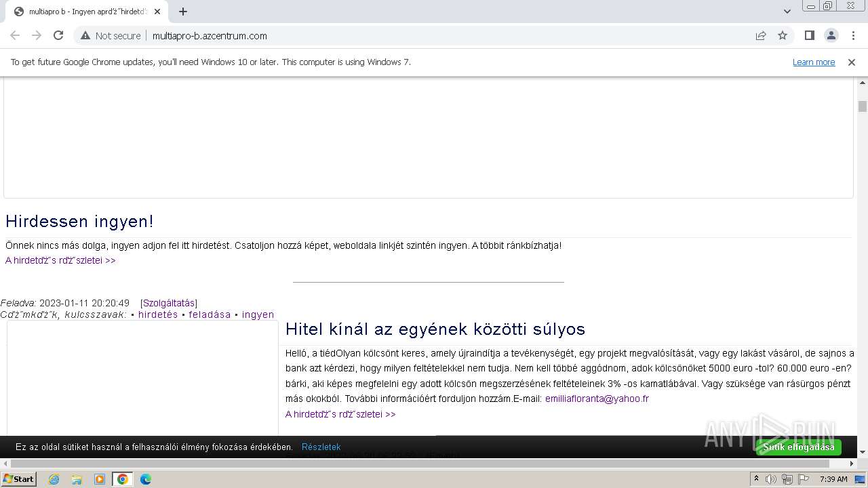Open the clock showing 7:39 AM
This screenshot has width=868, height=488.
[833, 479]
